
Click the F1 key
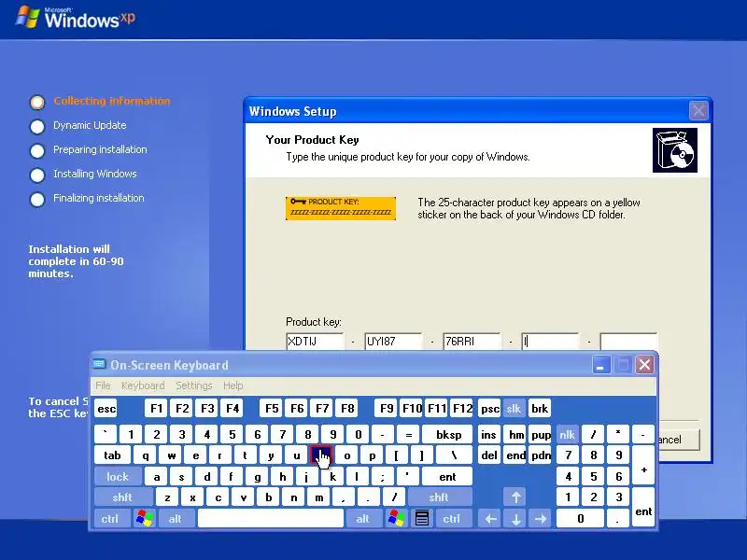(156, 408)
